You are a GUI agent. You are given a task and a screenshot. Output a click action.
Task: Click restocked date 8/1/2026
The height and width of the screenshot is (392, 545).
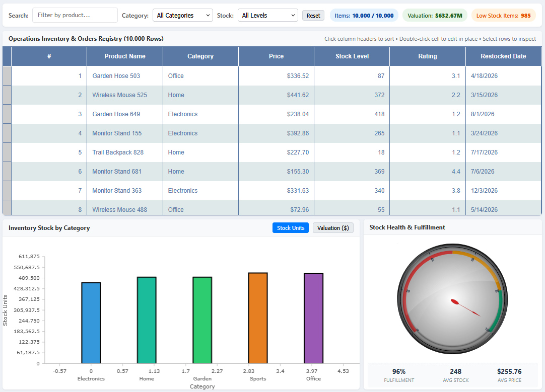tap(503, 114)
